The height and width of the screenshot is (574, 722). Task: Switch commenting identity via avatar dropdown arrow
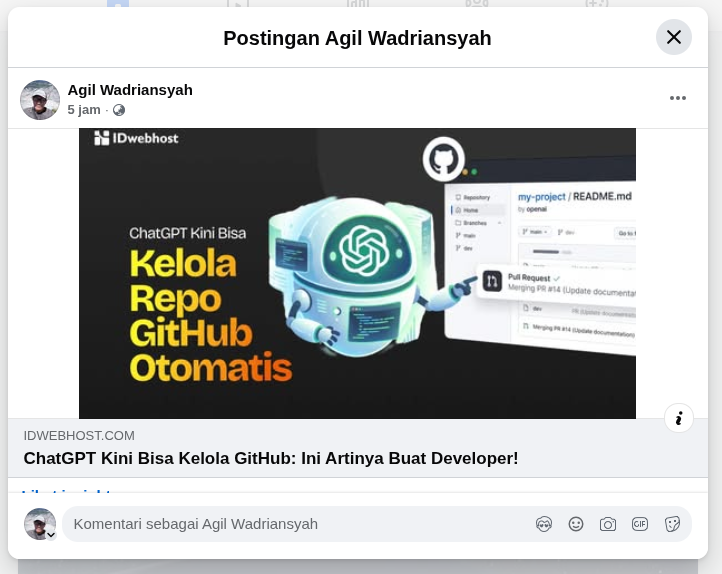pyautogui.click(x=51, y=534)
